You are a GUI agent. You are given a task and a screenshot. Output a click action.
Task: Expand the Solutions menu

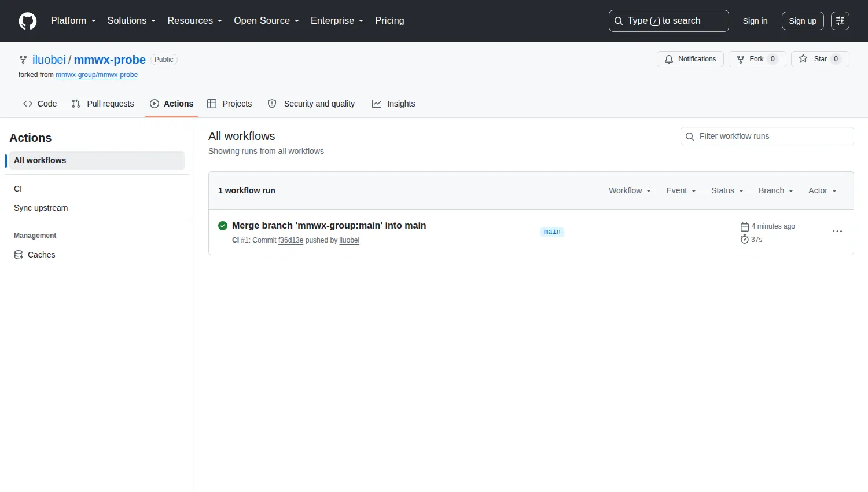point(131,21)
